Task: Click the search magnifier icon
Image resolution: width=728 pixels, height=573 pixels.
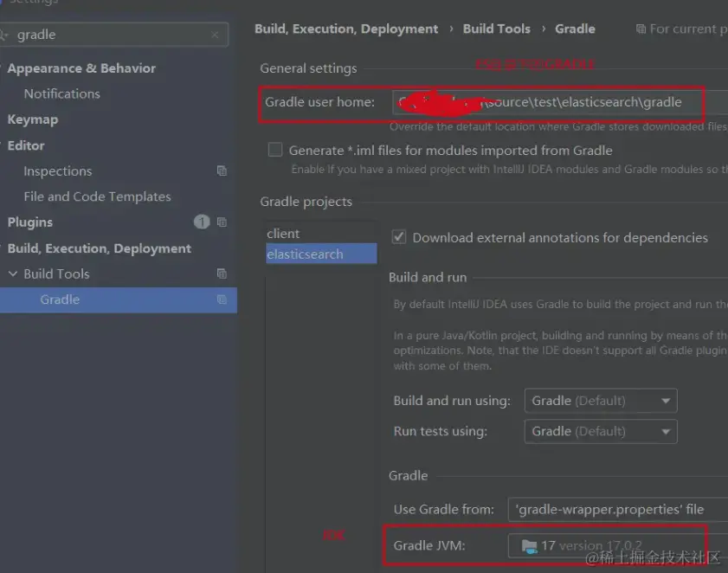Action: pos(3,35)
